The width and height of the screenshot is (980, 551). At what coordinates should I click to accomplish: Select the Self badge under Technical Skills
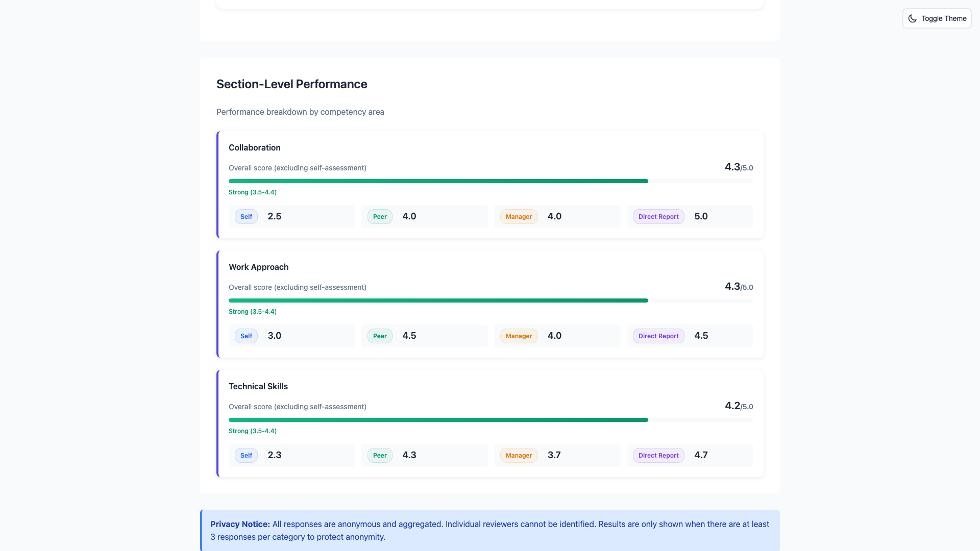point(246,455)
